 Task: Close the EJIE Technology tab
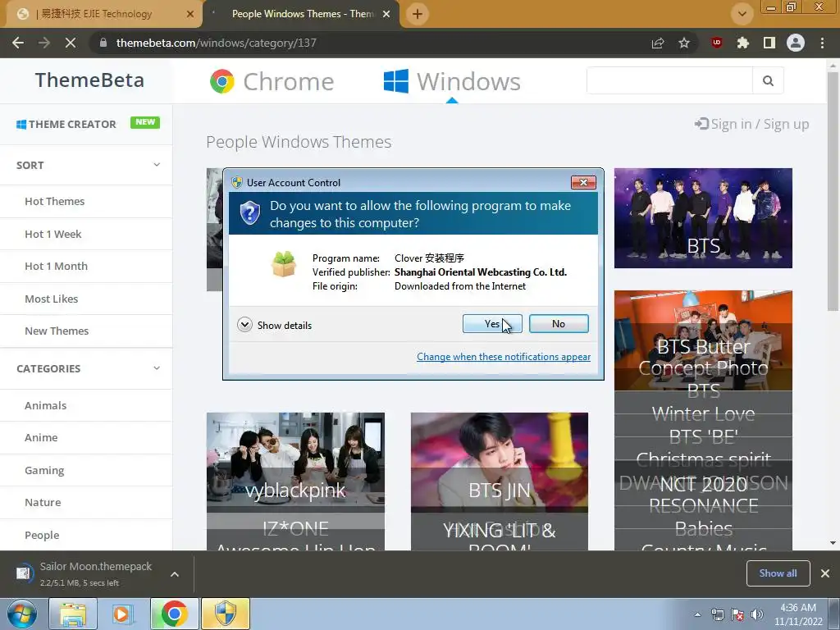point(190,14)
